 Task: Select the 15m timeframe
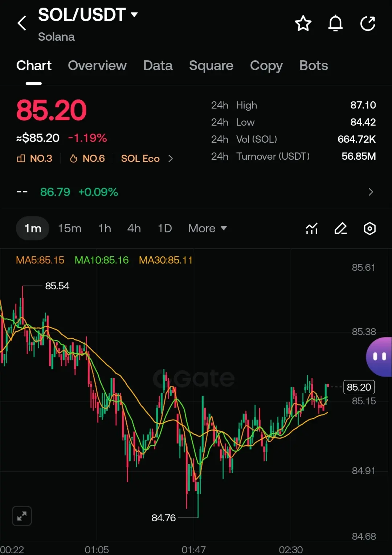click(70, 228)
